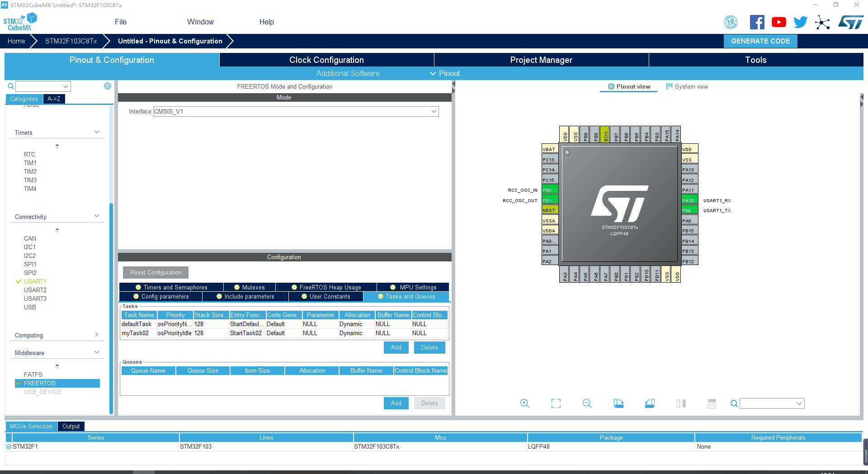Switch to the A->Z tab
The image size is (868, 474).
tap(54, 99)
